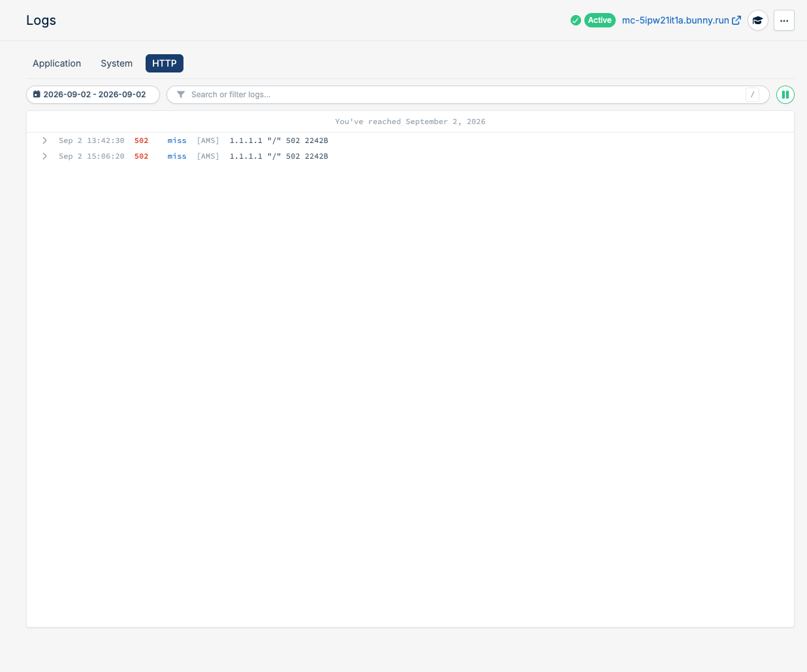Click the 'Sep 2 13:42:30' timestamp
The width and height of the screenshot is (807, 672).
pyautogui.click(x=91, y=140)
